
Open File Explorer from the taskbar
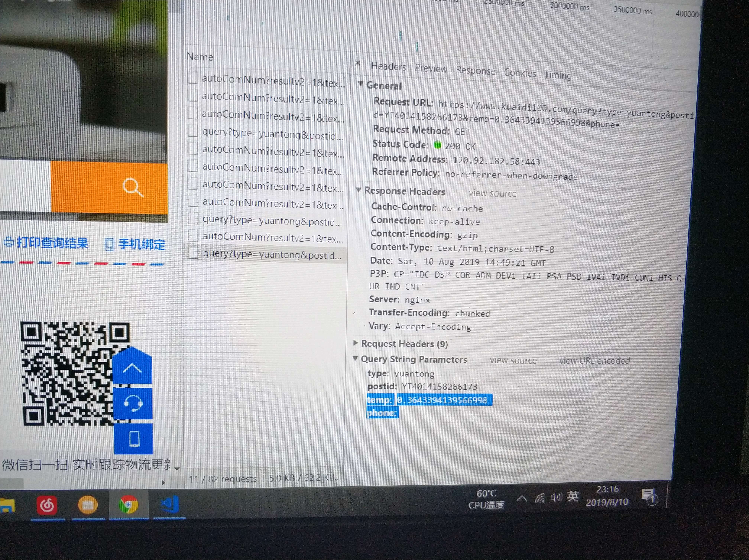pos(7,506)
